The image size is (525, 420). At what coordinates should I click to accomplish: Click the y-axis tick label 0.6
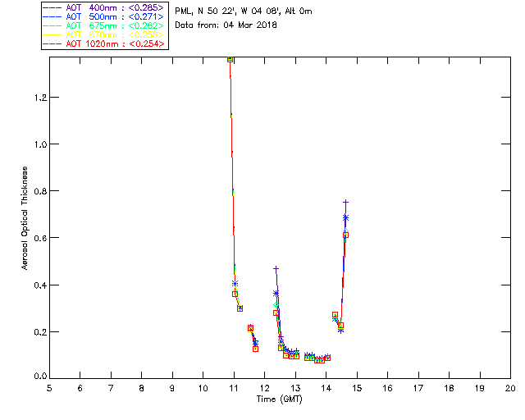[40, 238]
